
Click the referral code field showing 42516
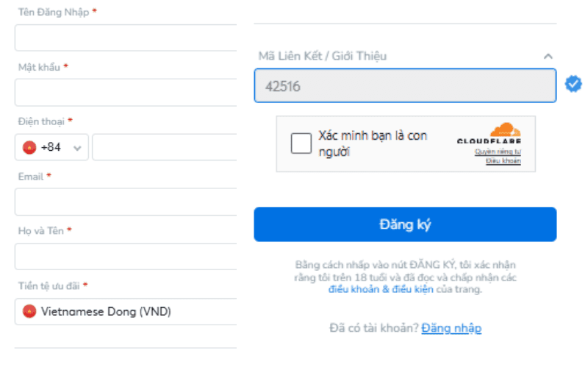coord(405,85)
